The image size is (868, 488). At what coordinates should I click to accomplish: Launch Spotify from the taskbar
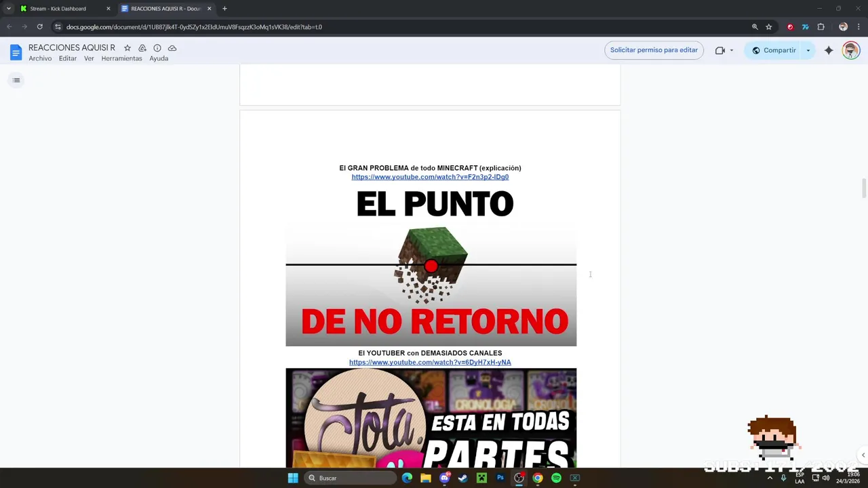click(x=556, y=478)
